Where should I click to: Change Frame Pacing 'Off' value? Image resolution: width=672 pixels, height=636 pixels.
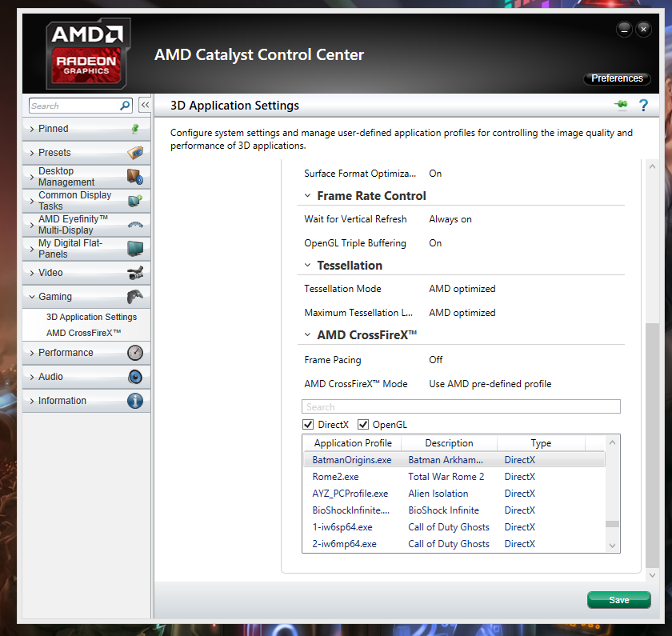click(x=435, y=359)
